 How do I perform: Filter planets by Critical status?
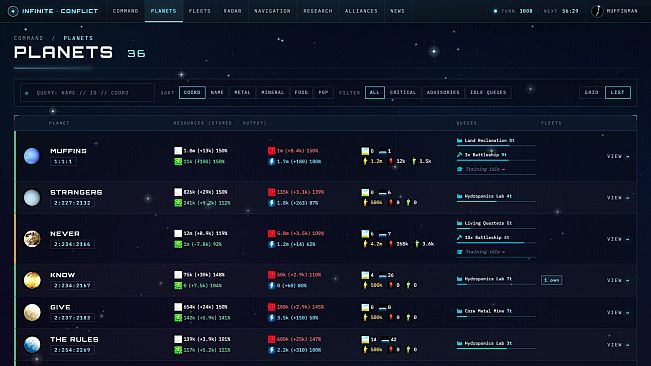point(403,93)
